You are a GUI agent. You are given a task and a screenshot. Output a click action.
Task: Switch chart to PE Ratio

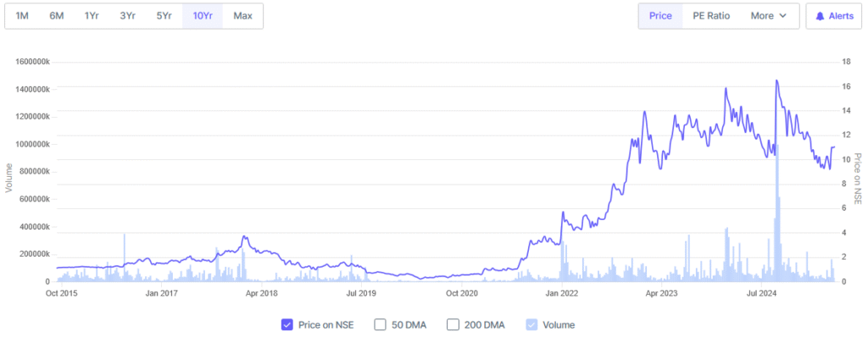coord(711,16)
